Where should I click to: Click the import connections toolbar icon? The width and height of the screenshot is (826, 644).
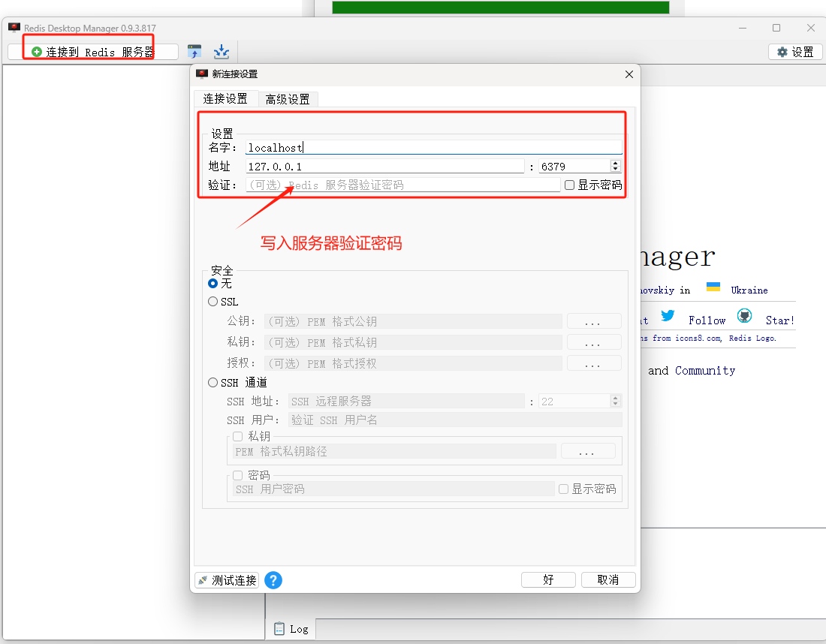click(x=194, y=51)
